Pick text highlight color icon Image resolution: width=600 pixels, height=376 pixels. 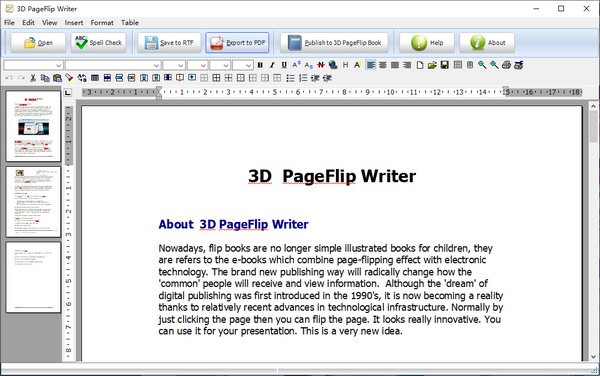tap(357, 65)
